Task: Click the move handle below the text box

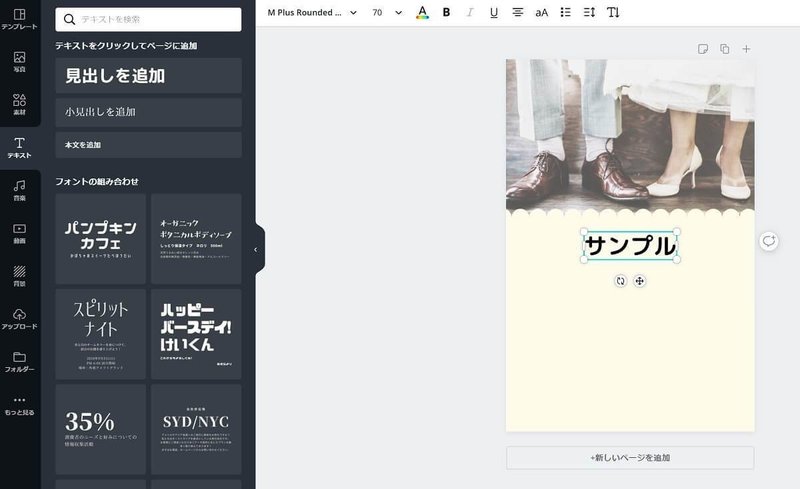Action: [639, 281]
